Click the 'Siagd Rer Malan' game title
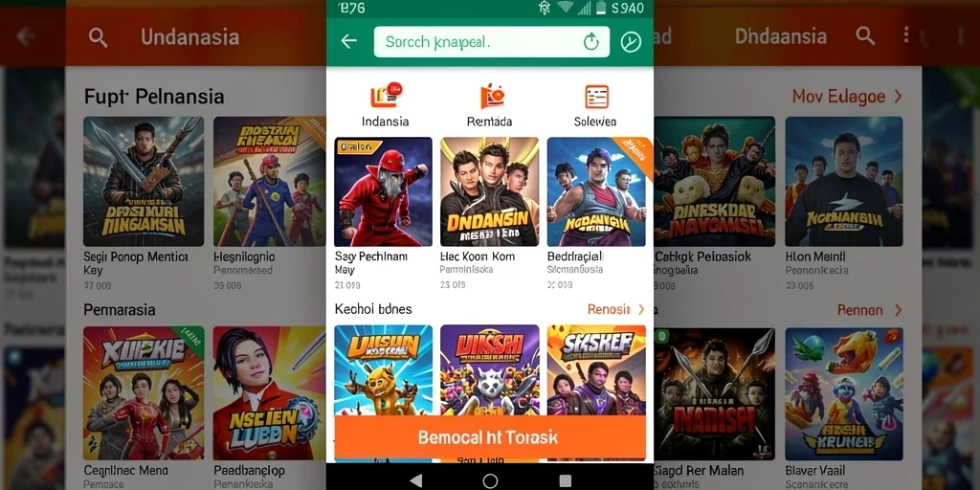 tap(700, 471)
